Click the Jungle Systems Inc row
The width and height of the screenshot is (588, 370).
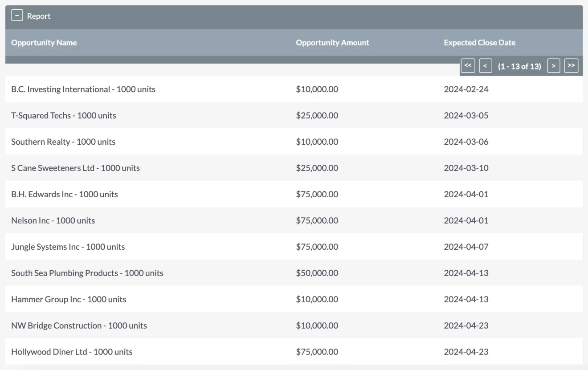point(68,247)
